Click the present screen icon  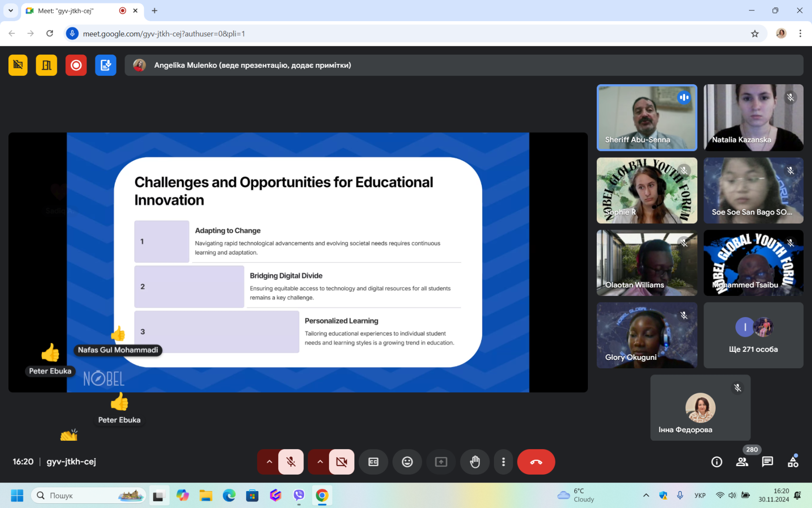441,462
